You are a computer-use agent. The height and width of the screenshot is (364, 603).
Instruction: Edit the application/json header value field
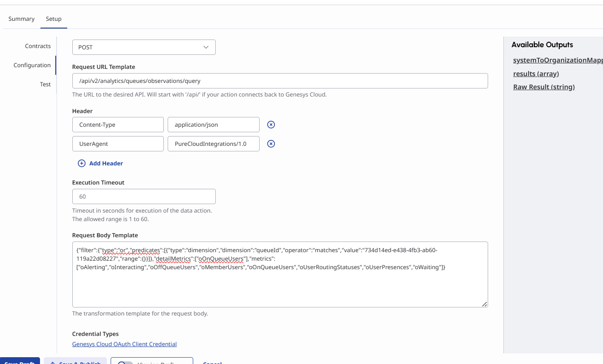click(213, 125)
